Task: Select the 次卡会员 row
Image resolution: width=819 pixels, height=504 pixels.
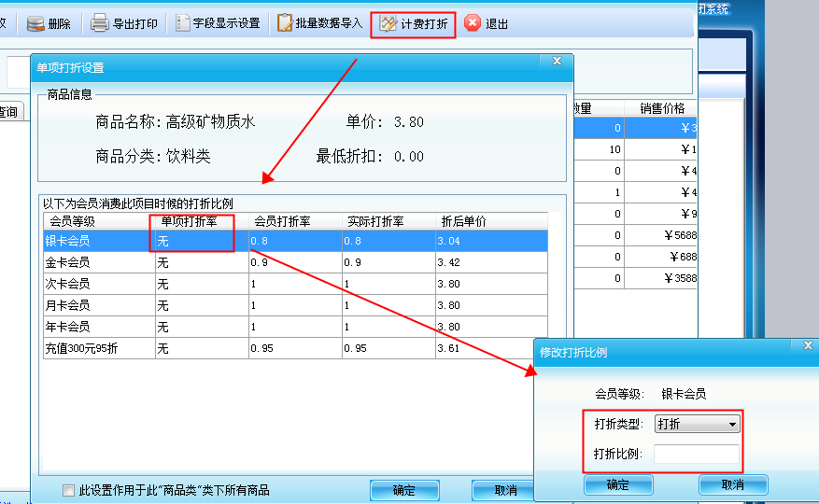Action: [x=296, y=284]
